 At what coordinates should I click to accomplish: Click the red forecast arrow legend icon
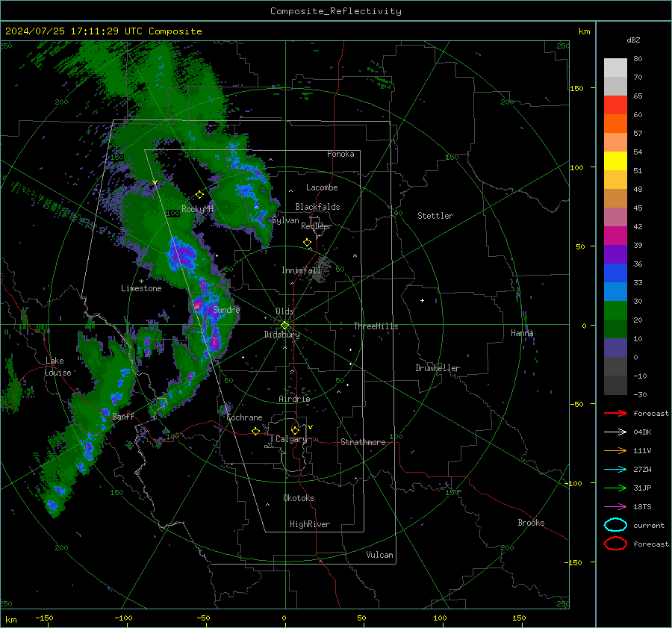[615, 413]
